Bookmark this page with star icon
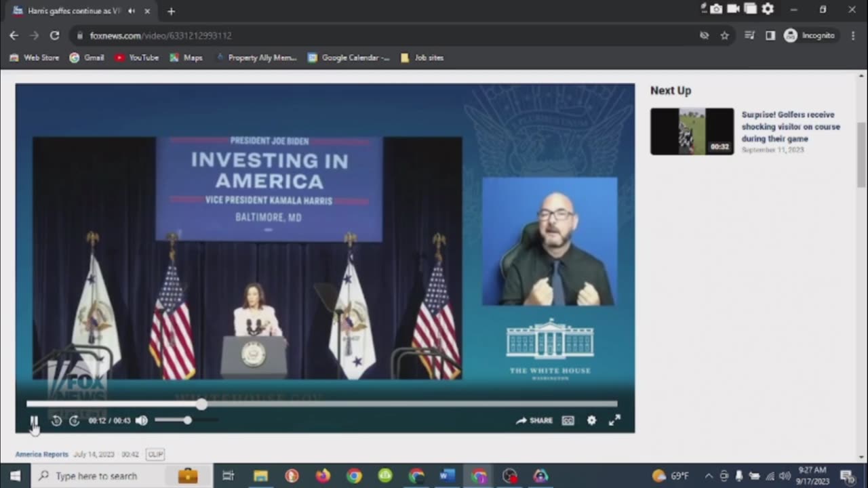This screenshot has width=868, height=488. click(724, 35)
